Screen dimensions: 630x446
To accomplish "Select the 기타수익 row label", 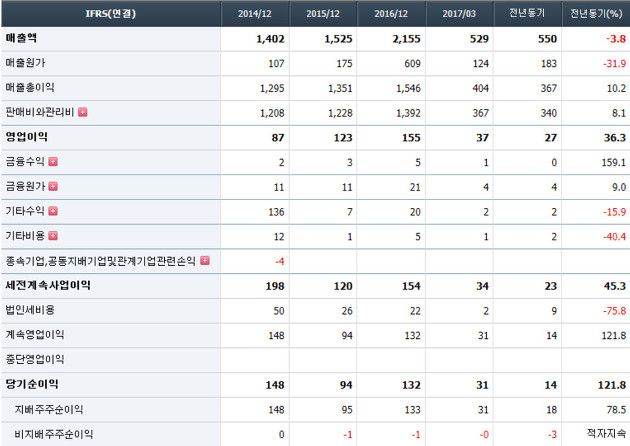I will (x=25, y=211).
